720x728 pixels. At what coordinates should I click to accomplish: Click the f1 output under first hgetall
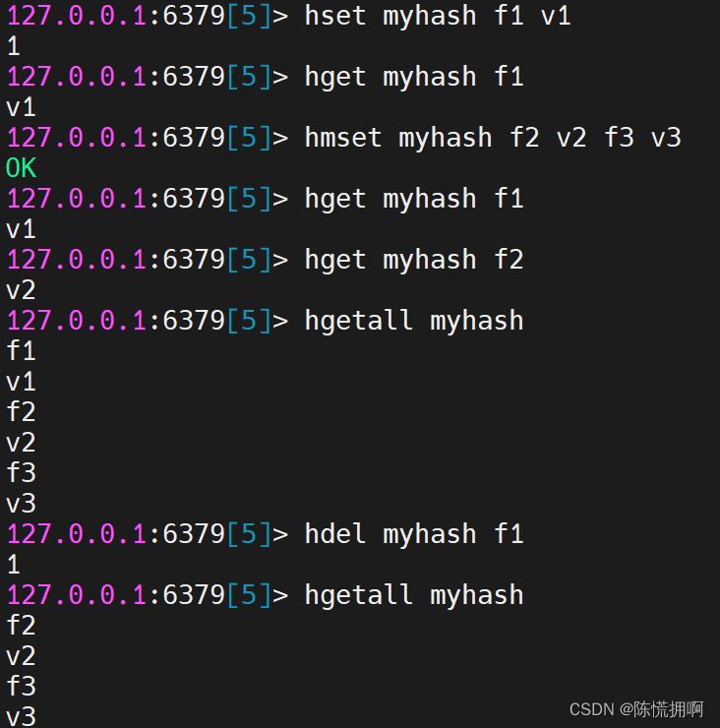click(21, 351)
